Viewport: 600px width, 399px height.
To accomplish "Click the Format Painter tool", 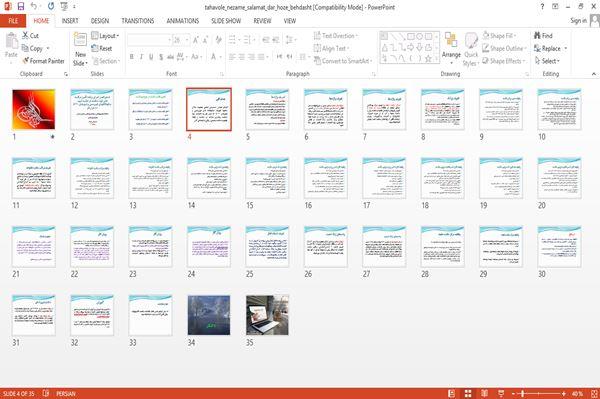I will pyautogui.click(x=43, y=61).
